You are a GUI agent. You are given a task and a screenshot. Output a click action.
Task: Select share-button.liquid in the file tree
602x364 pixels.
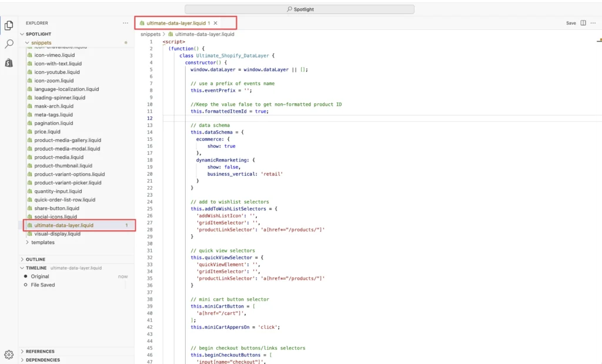click(55, 208)
